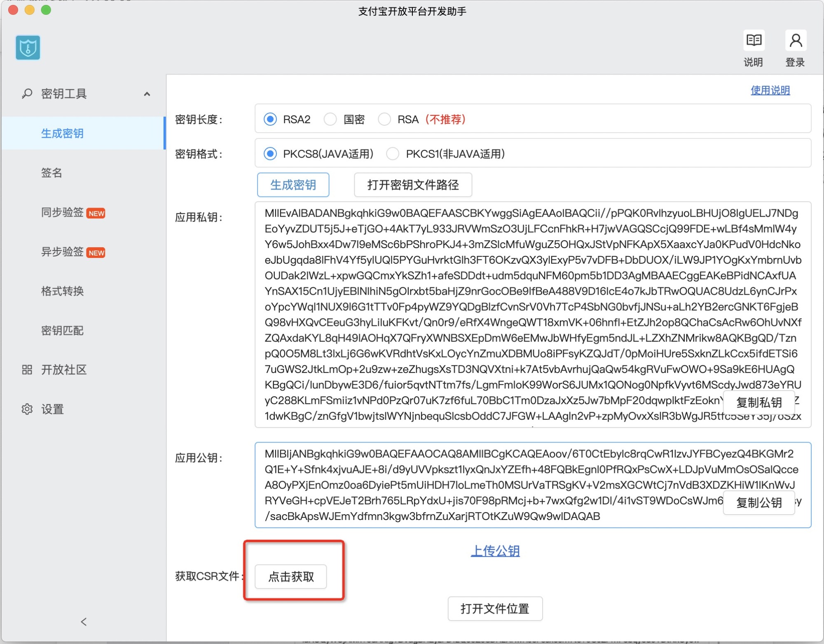
Task: Open the 上传公钥 link
Action: coord(495,551)
